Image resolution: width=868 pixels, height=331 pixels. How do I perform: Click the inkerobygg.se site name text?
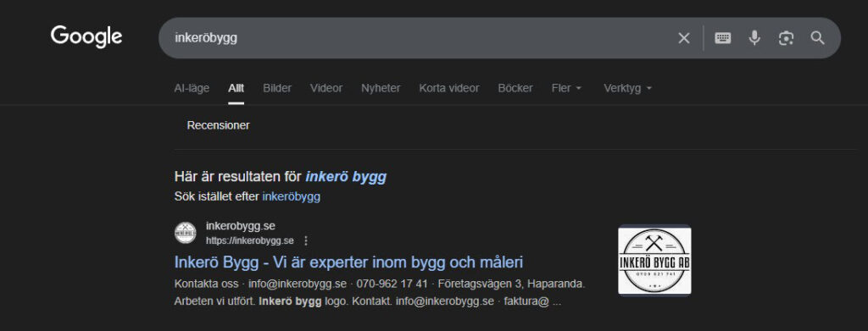[240, 226]
